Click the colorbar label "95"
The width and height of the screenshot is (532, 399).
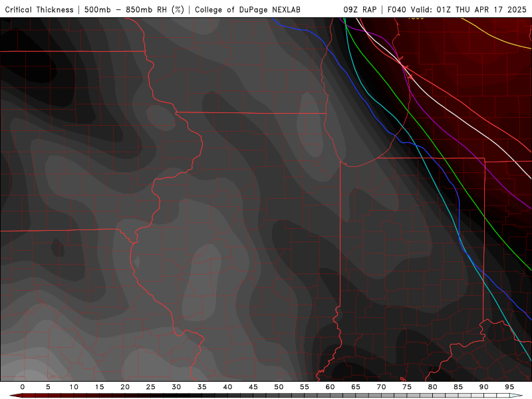point(509,387)
